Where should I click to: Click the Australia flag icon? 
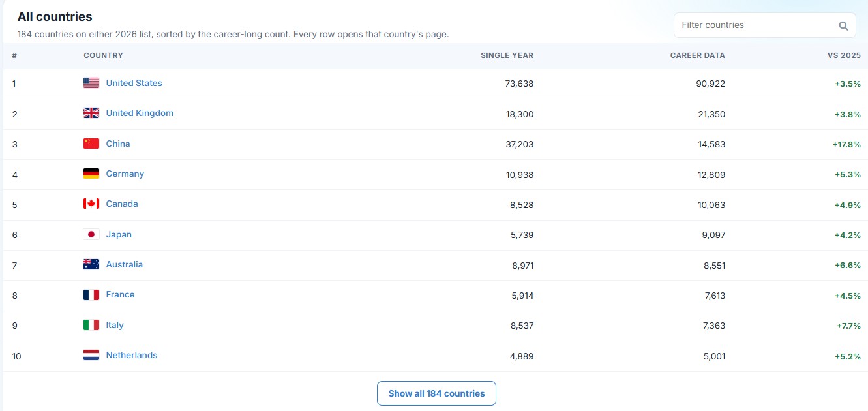pos(91,264)
